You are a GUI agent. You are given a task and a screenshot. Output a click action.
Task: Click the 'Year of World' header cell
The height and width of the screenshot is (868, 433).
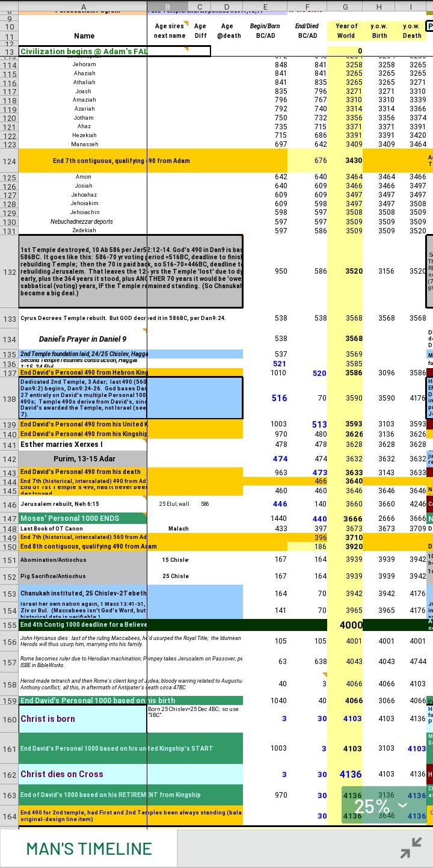click(346, 31)
